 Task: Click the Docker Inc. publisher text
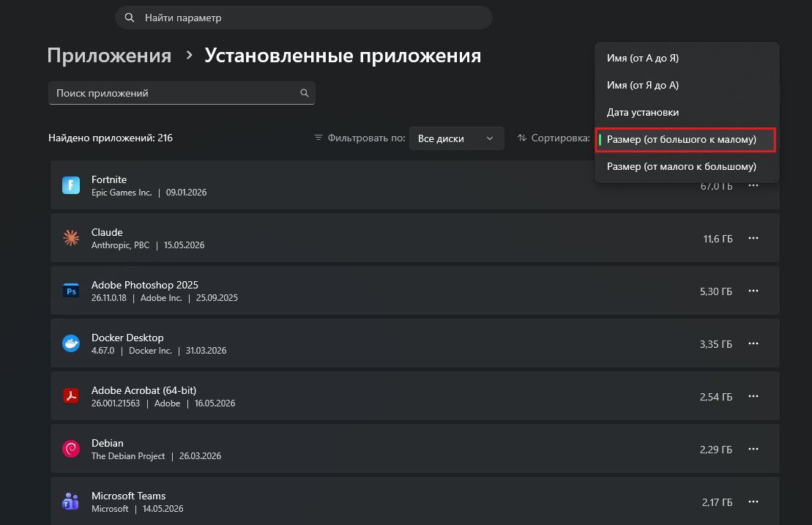click(150, 351)
